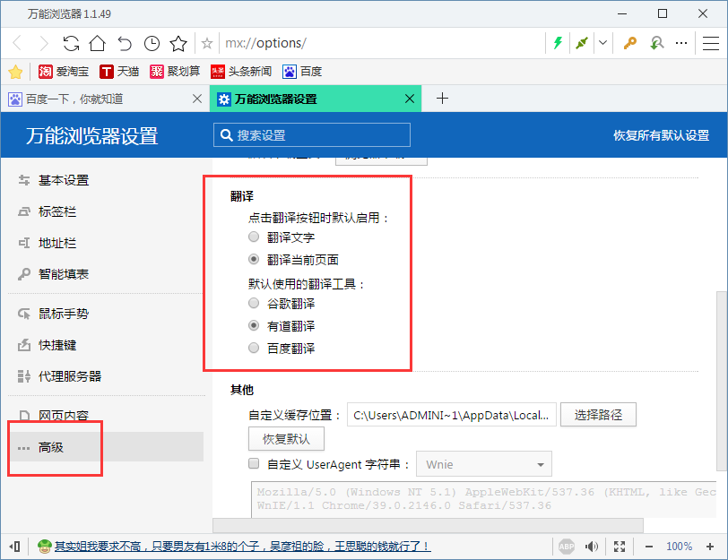Select 翻译文字 as default translate action

coord(253,237)
